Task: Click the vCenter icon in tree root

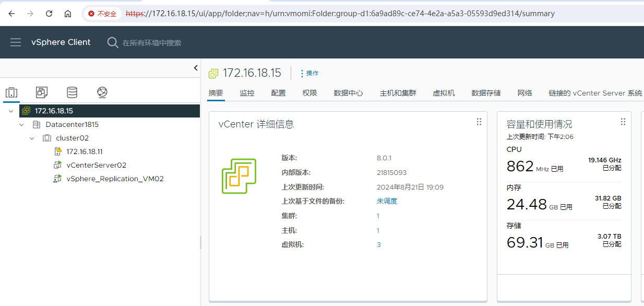Action: [x=26, y=111]
